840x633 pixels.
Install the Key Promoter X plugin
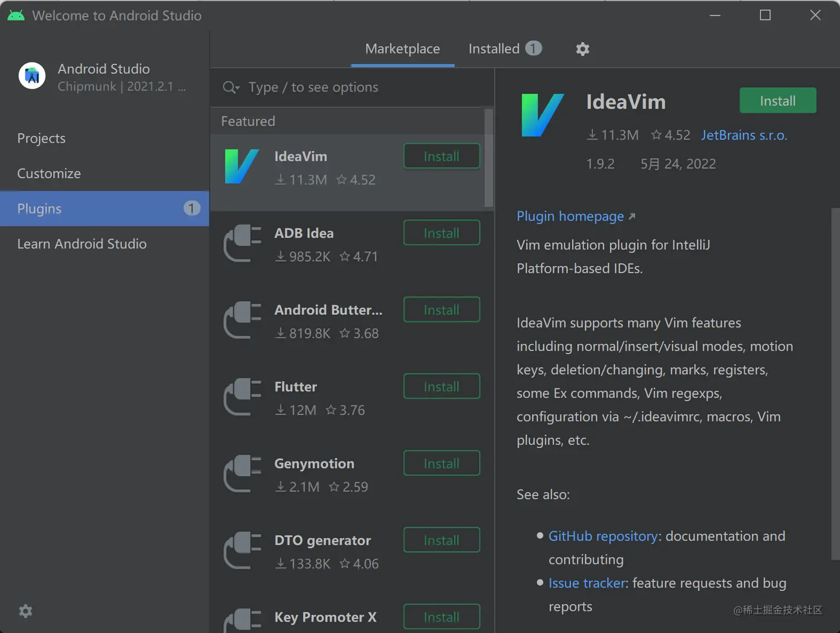point(442,617)
